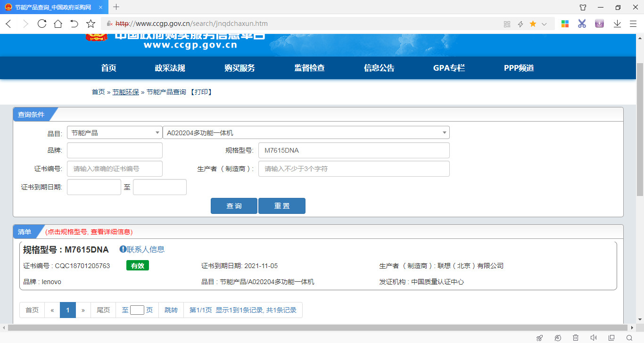This screenshot has width=644, height=343.
Task: Open the 规格型号 : M7615DNA result heading
Action: 66,250
